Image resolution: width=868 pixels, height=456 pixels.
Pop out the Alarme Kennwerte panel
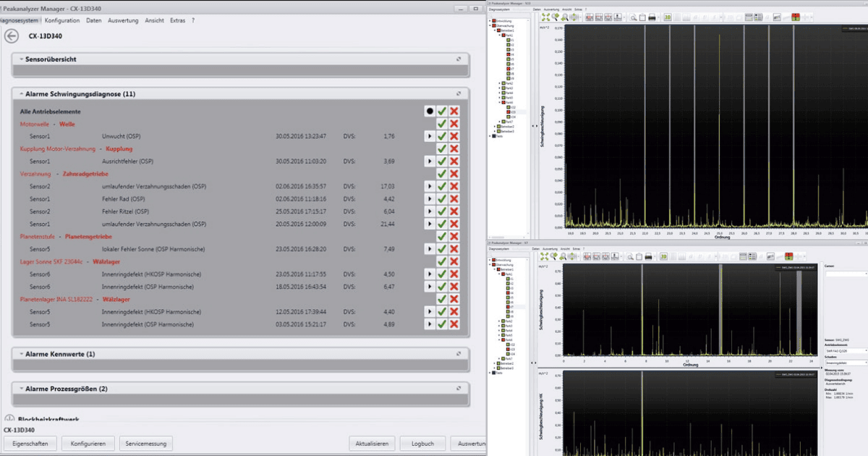tap(459, 354)
